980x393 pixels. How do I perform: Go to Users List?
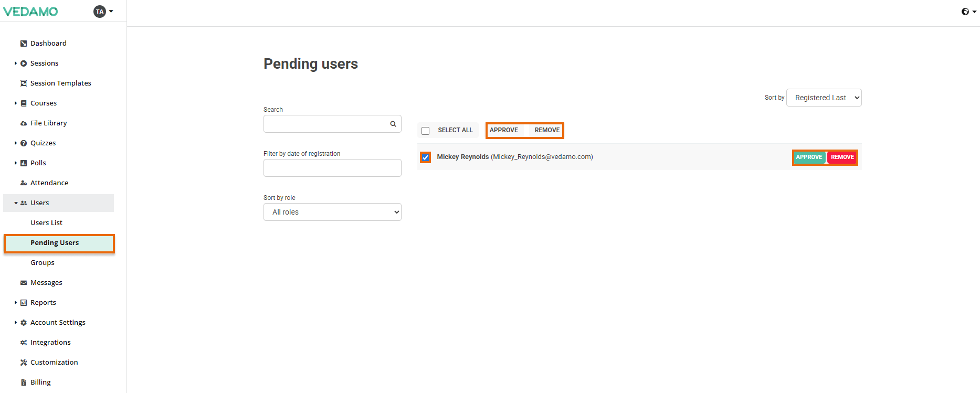pyautogui.click(x=46, y=223)
